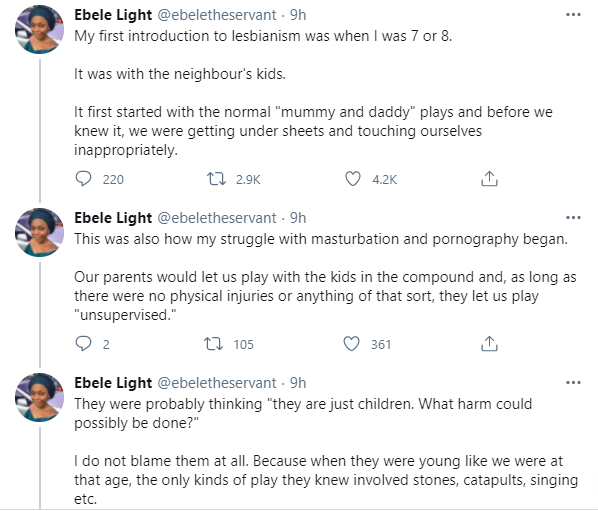Like the tweet with 361 likes
Screen dimensions: 598x511
click(351, 344)
